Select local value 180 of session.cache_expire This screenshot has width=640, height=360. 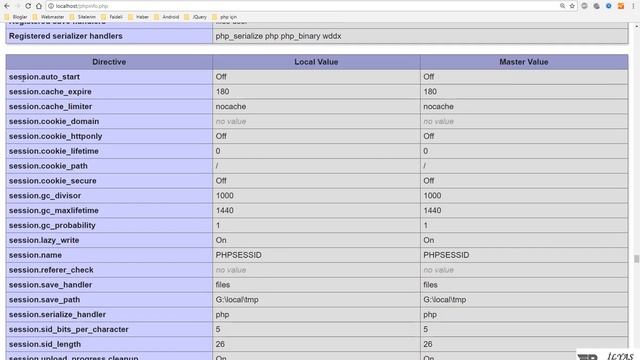click(x=222, y=92)
